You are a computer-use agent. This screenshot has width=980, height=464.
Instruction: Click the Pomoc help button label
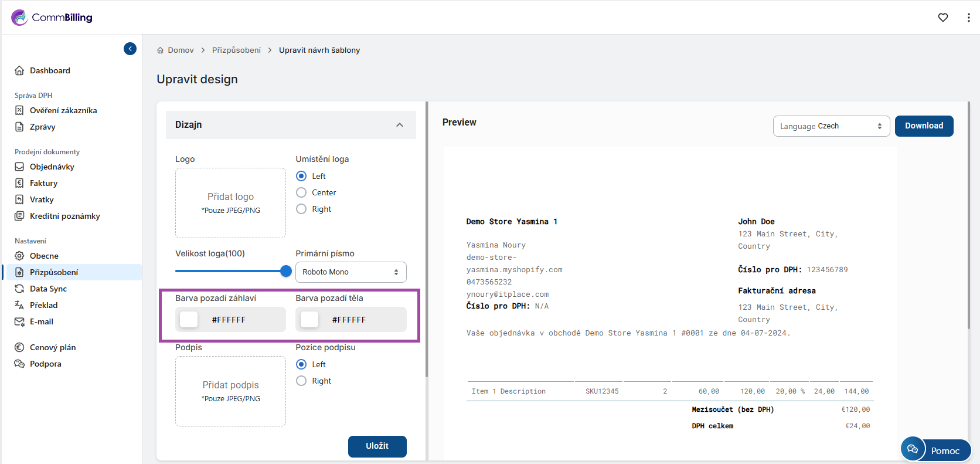pyautogui.click(x=945, y=451)
